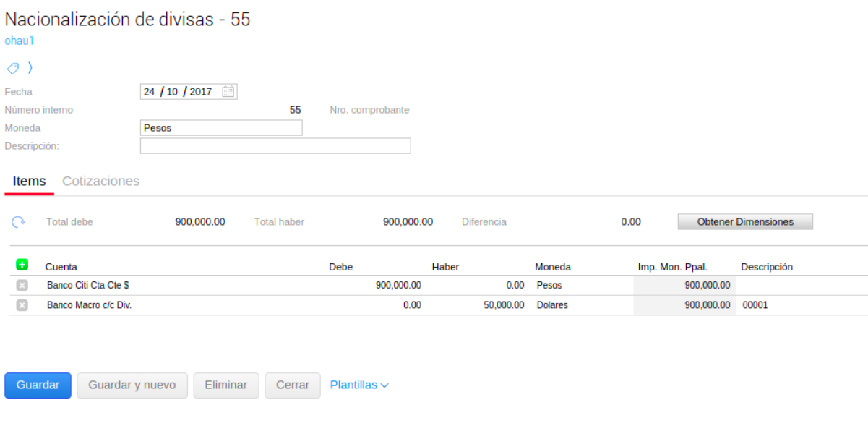Click Guardar y nuevo button
The width and height of the screenshot is (868, 426).
click(x=132, y=385)
